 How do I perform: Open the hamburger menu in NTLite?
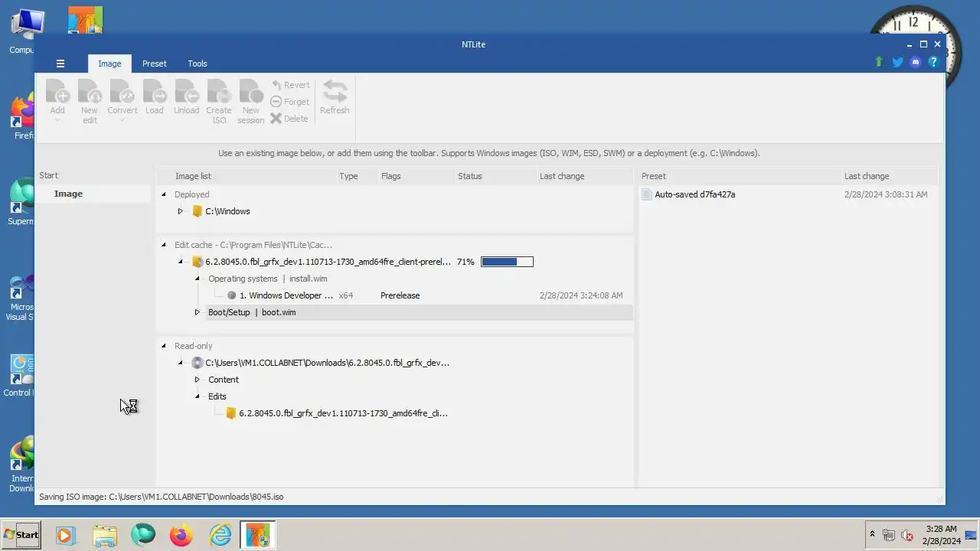coord(60,64)
